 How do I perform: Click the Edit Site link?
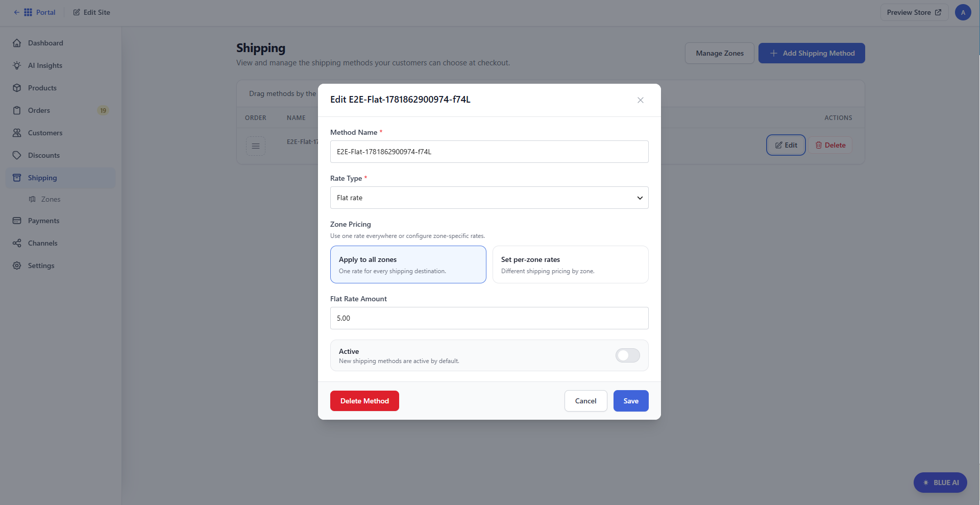[x=92, y=12]
